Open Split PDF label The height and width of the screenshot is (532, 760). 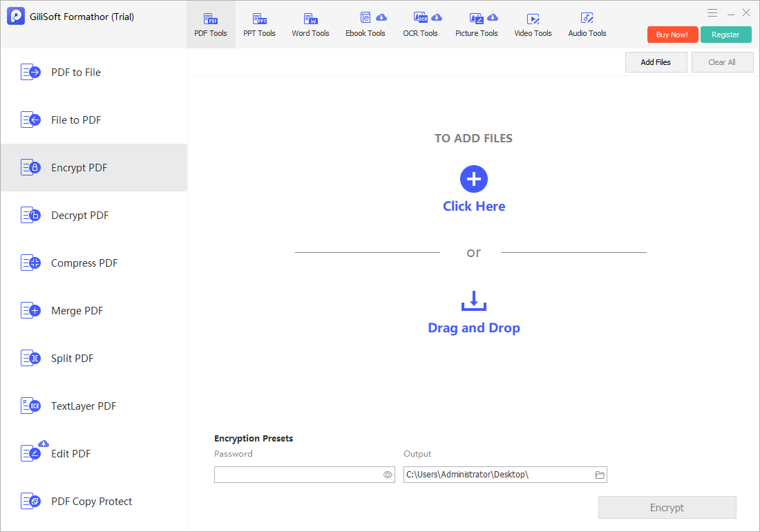(73, 359)
